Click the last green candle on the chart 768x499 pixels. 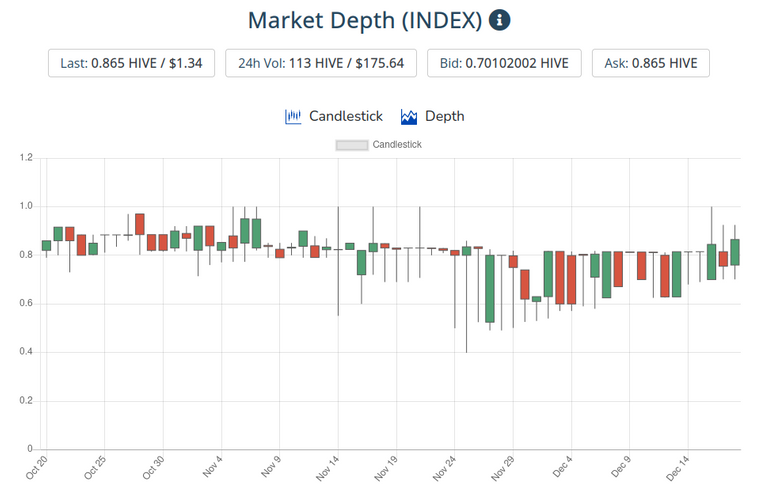pyautogui.click(x=735, y=252)
